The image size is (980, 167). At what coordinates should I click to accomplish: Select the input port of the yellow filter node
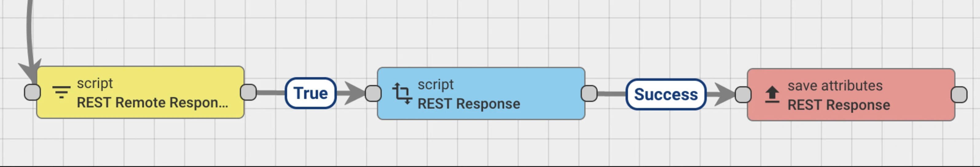coord(32,92)
